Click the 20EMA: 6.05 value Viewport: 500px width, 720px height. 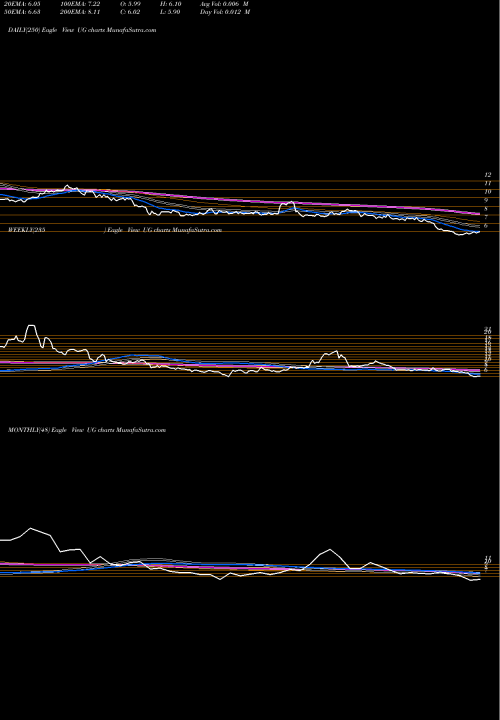[x=21, y=3]
